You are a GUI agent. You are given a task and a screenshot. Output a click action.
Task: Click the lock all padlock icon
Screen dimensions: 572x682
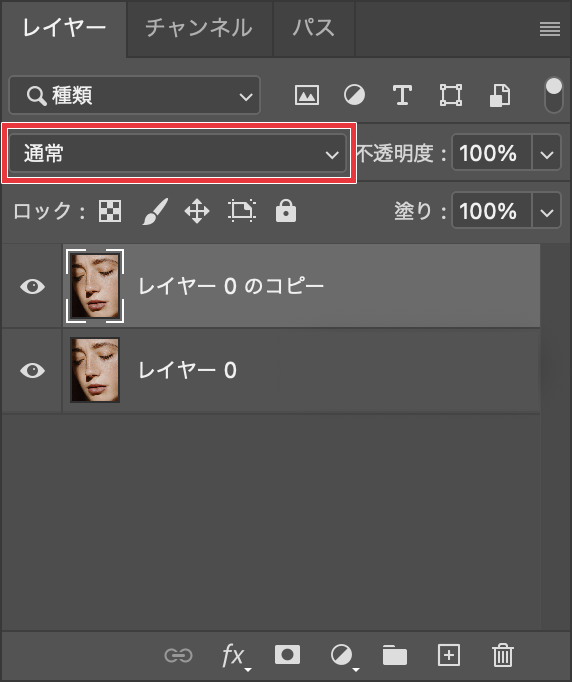pos(286,211)
